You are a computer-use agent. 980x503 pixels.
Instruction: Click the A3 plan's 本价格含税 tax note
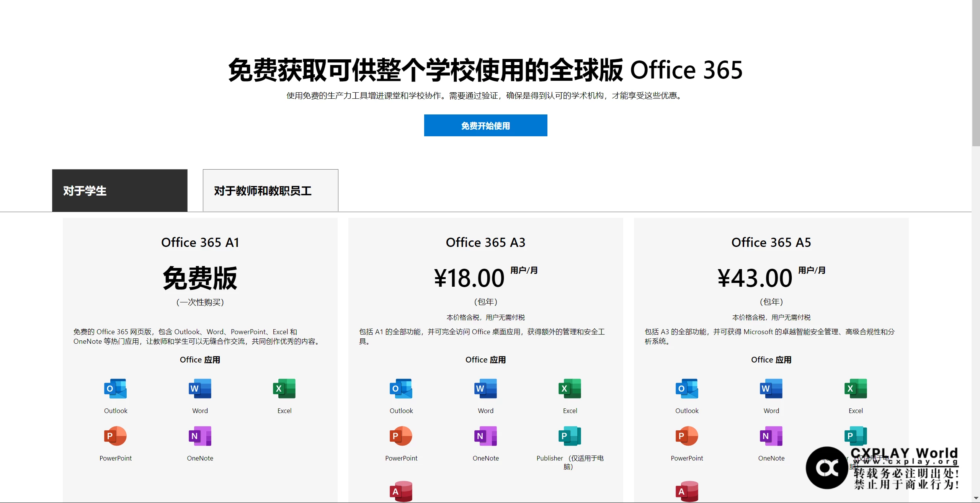(x=485, y=317)
